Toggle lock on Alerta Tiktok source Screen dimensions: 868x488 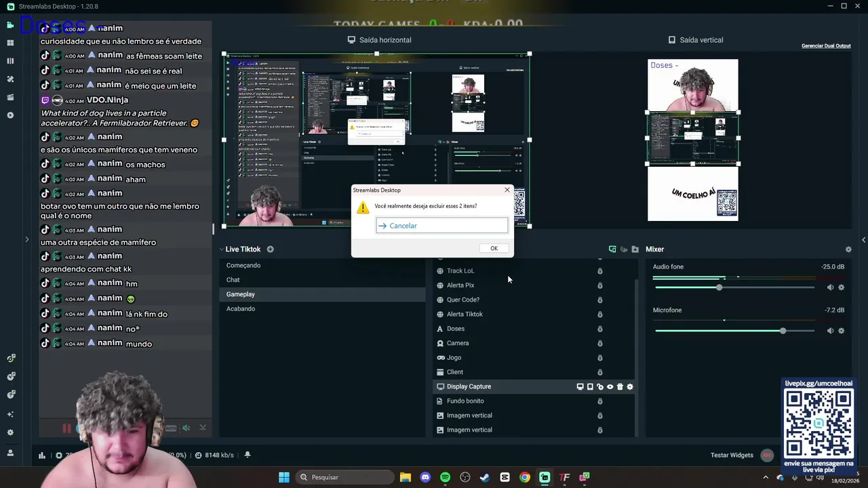599,314
